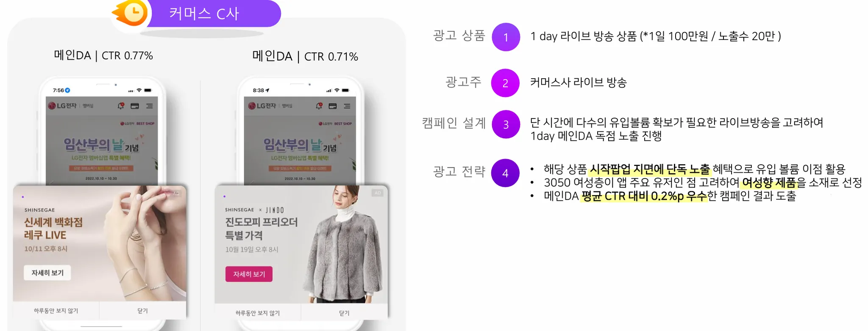Click purple circle number 4 for 광고 전략

click(505, 173)
